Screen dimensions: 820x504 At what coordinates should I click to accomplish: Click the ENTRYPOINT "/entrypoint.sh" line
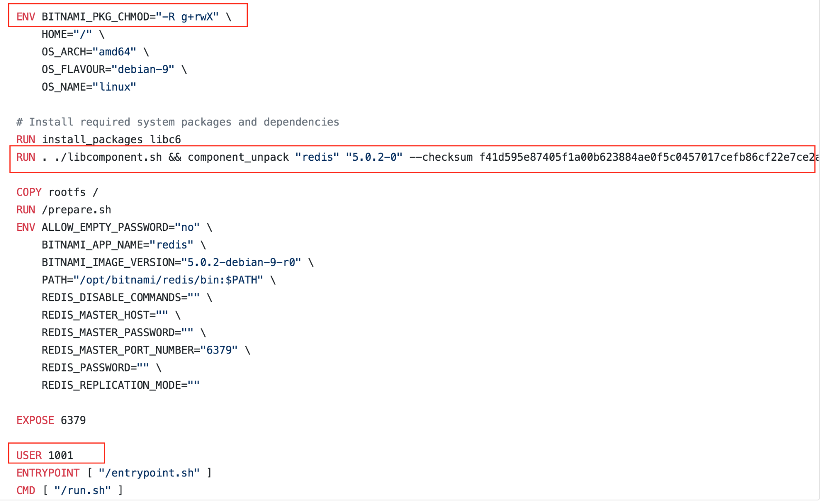114,473
